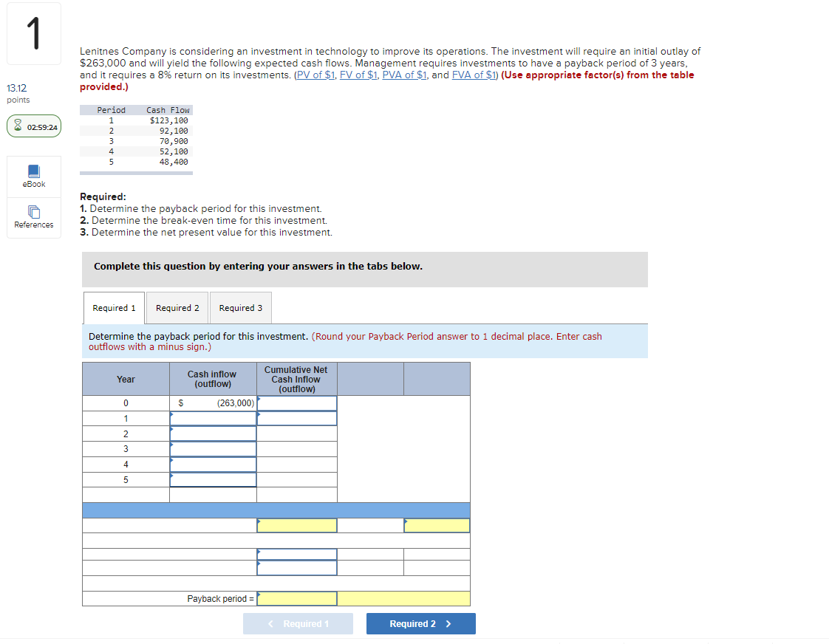Switch to the Required 3 tab
The height and width of the screenshot is (644, 829).
(x=241, y=308)
